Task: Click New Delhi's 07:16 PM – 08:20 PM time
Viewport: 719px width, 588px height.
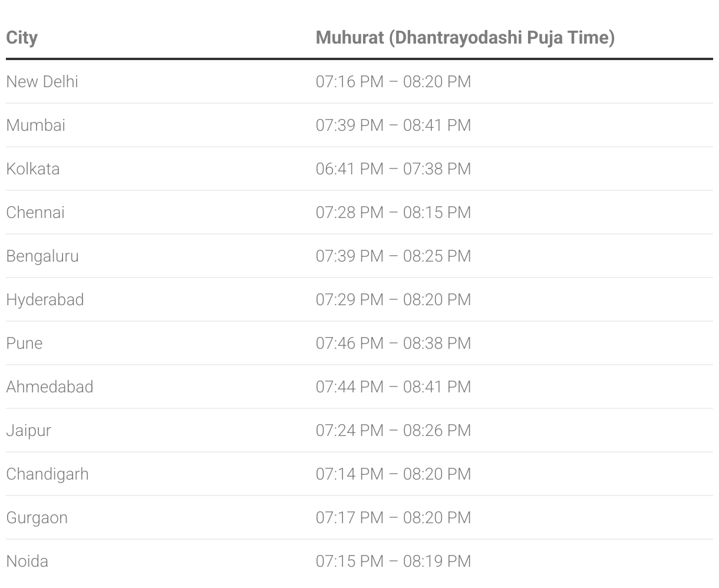Action: 393,81
